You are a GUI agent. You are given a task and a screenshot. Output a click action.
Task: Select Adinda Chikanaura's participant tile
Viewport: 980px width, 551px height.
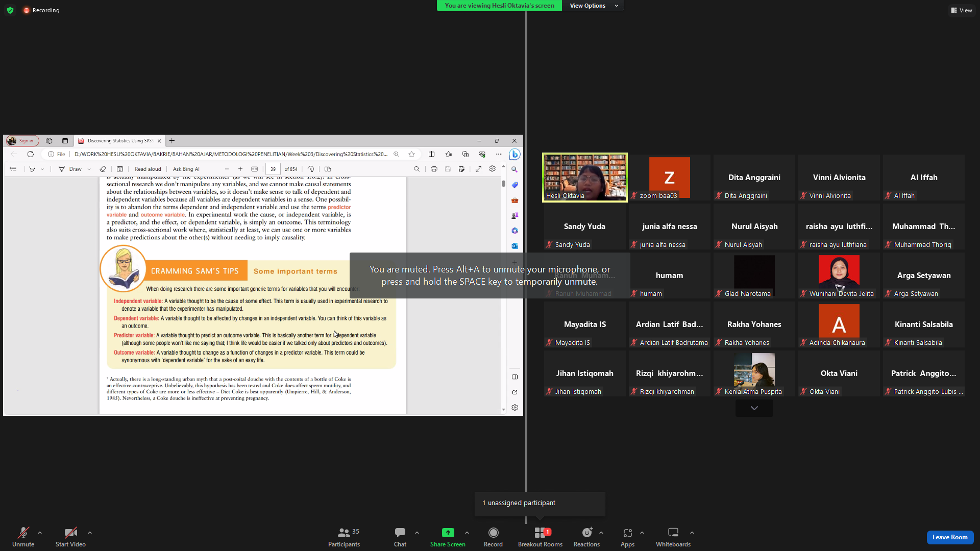pos(839,324)
